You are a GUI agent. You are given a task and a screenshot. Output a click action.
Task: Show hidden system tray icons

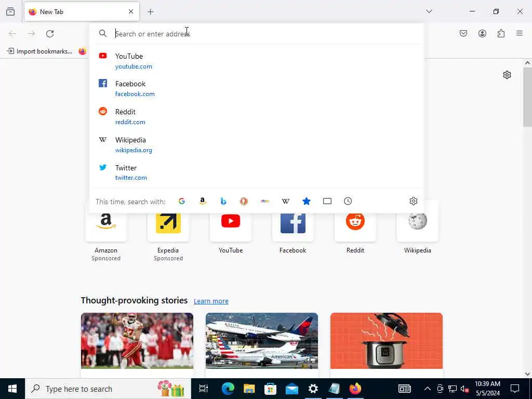428,389
